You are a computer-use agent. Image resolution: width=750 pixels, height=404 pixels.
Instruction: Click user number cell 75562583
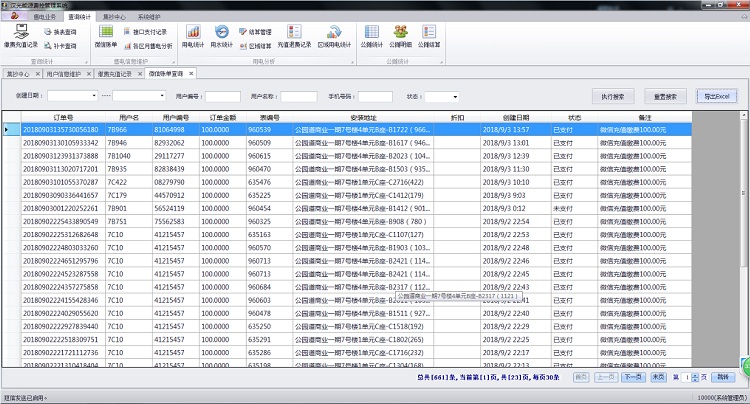(176, 222)
